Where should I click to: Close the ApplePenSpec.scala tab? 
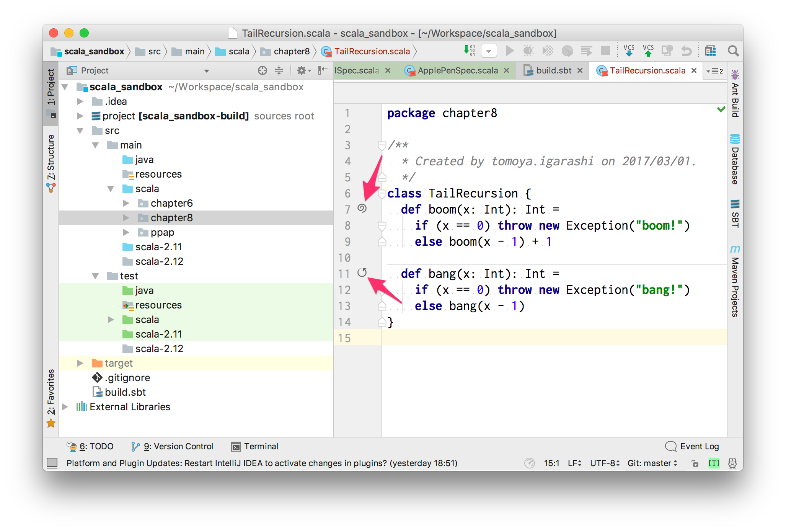tap(506, 70)
